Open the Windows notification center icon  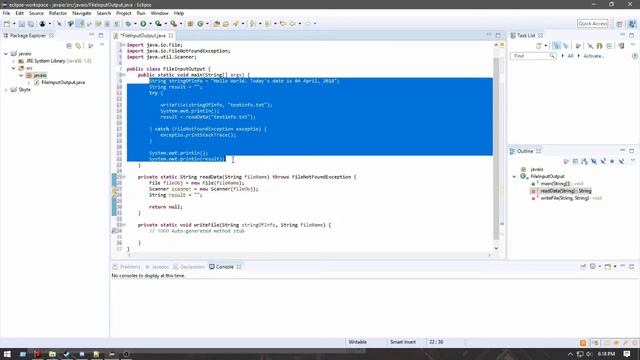pos(627,354)
